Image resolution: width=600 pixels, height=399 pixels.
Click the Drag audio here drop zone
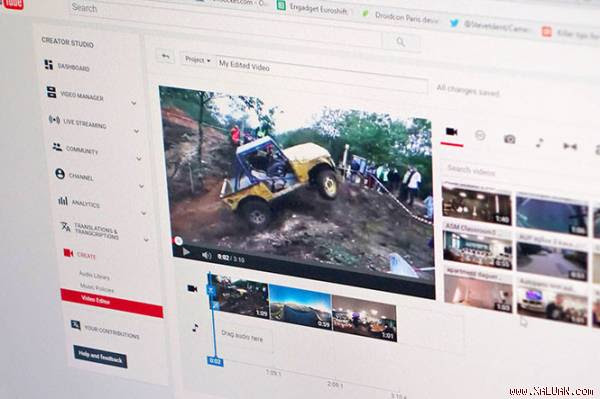[x=243, y=337]
